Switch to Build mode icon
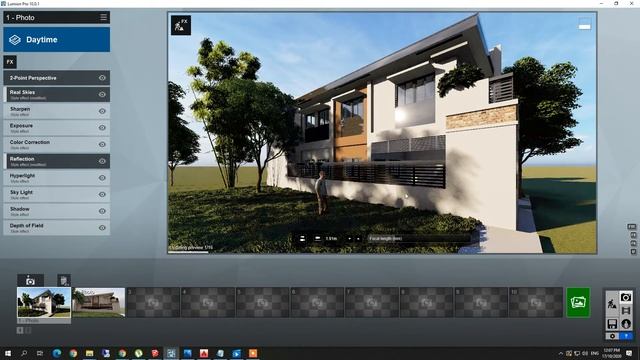 pos(612,304)
